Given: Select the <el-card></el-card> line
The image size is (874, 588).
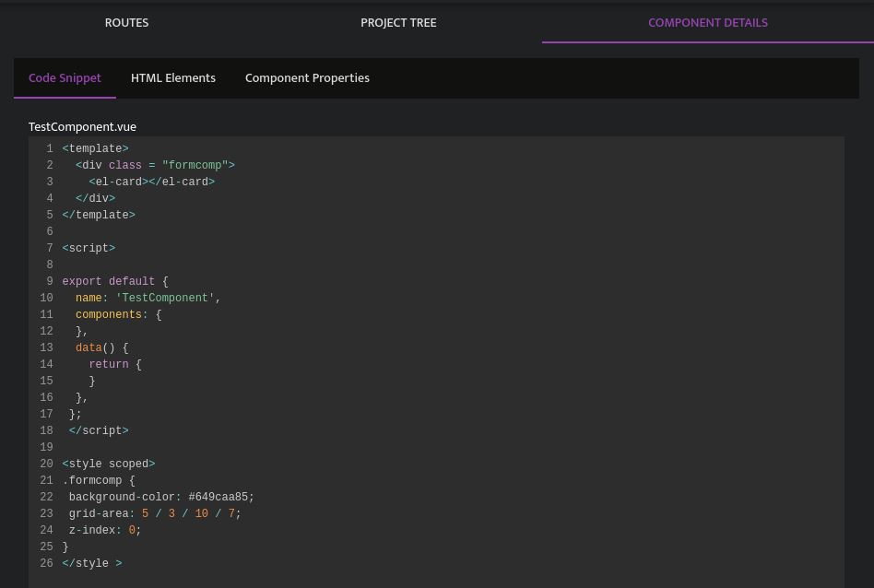Looking at the screenshot, I should pyautogui.click(x=151, y=182).
